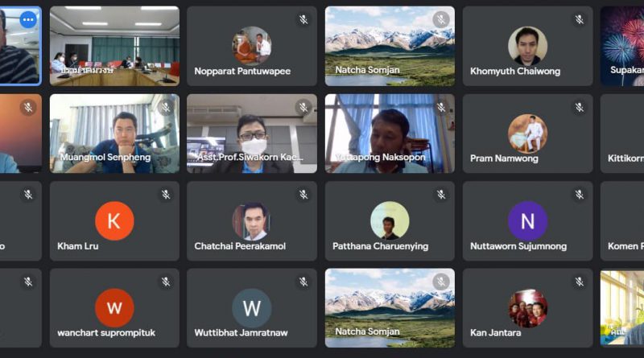Click muted mic icon on Pram Namwong tile
The height and width of the screenshot is (358, 644).
pyautogui.click(x=579, y=108)
